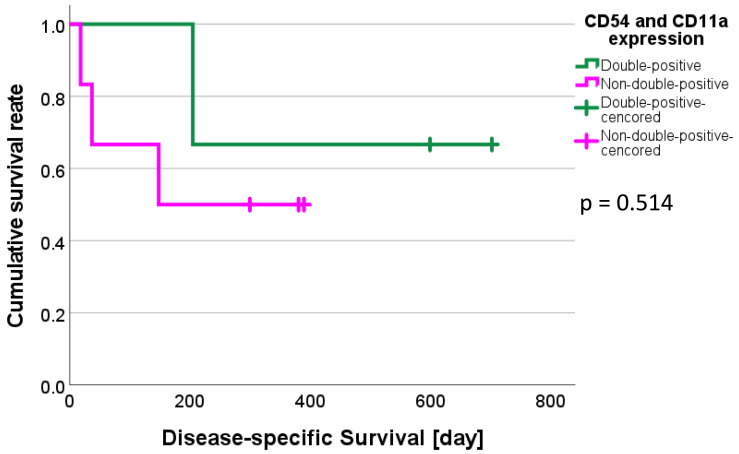Click the green censor tick near day 600

430,144
